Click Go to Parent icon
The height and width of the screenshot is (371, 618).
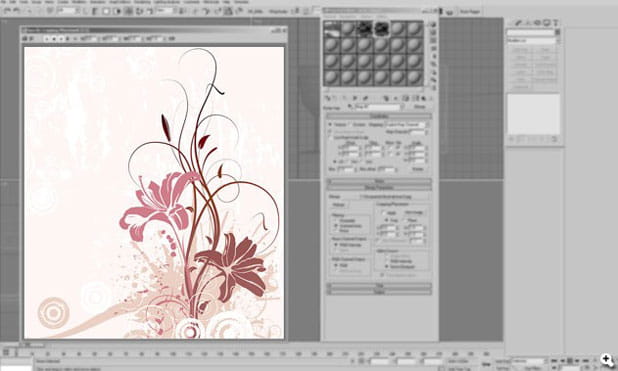(424, 98)
